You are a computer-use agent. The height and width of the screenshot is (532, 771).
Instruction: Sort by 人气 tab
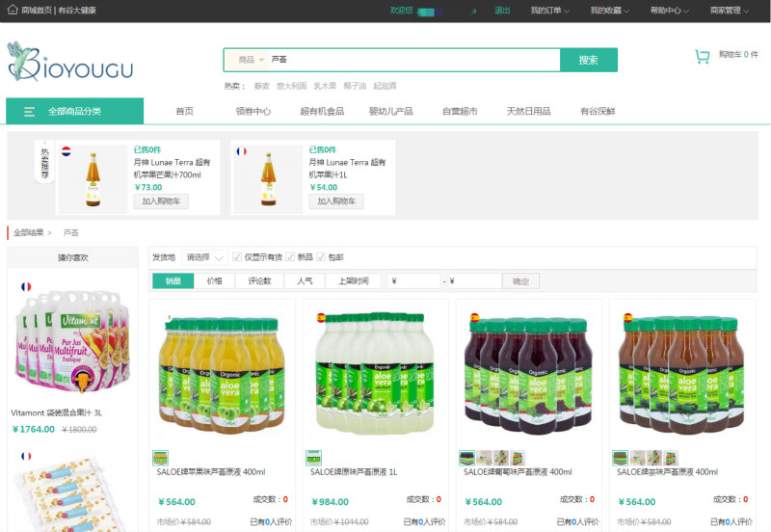pos(305,280)
